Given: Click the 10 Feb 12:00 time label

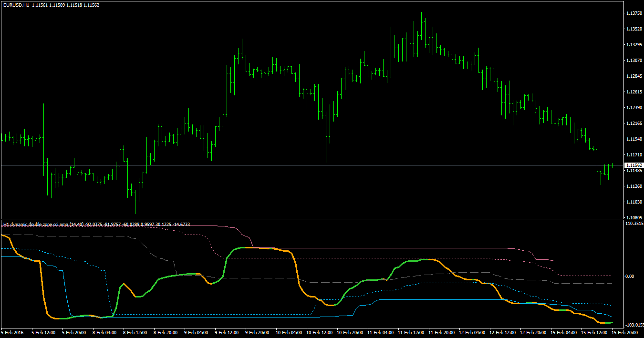Looking at the screenshot, I should [319, 332].
